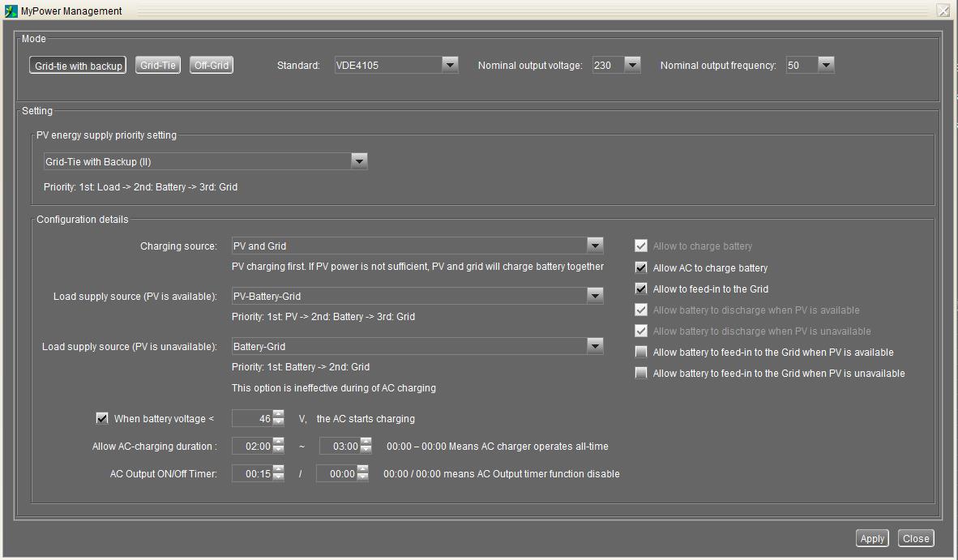Screen dimensions: 958x560
Task: Click the MyPower Management title bar icon
Action: point(11,11)
